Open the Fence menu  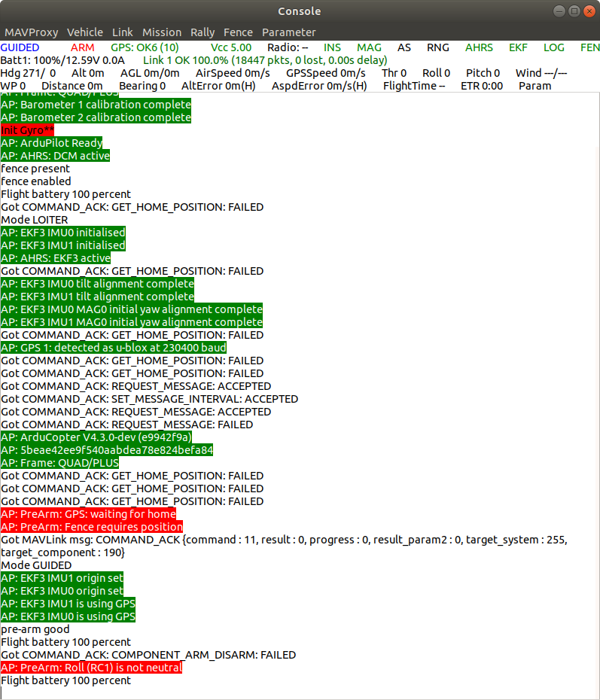tap(238, 32)
